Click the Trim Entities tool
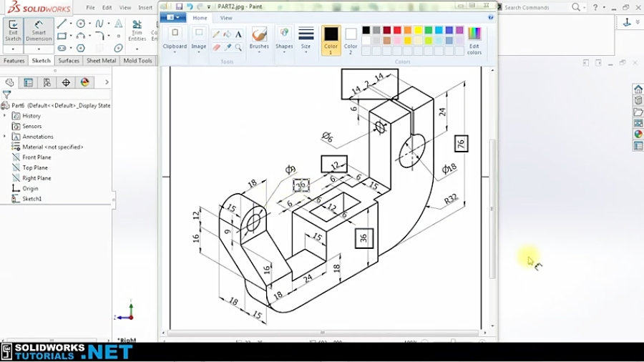Screen dimensions: 644x362 click(137, 30)
